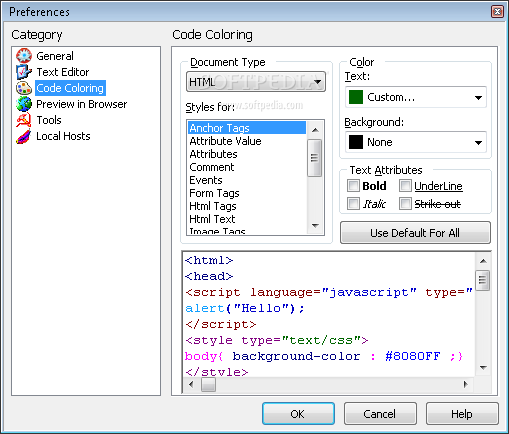509x434 pixels.
Task: Select Attribute Value style
Action: point(247,141)
